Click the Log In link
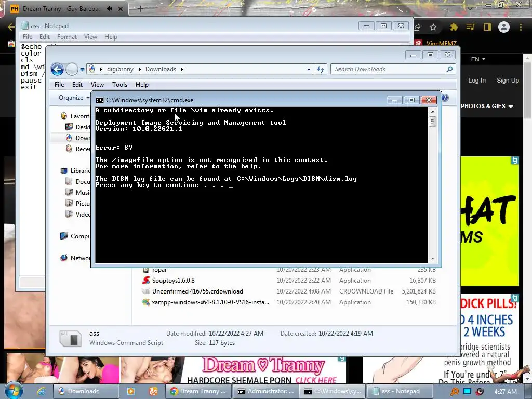Screen dimensions: 532x399 477,81
